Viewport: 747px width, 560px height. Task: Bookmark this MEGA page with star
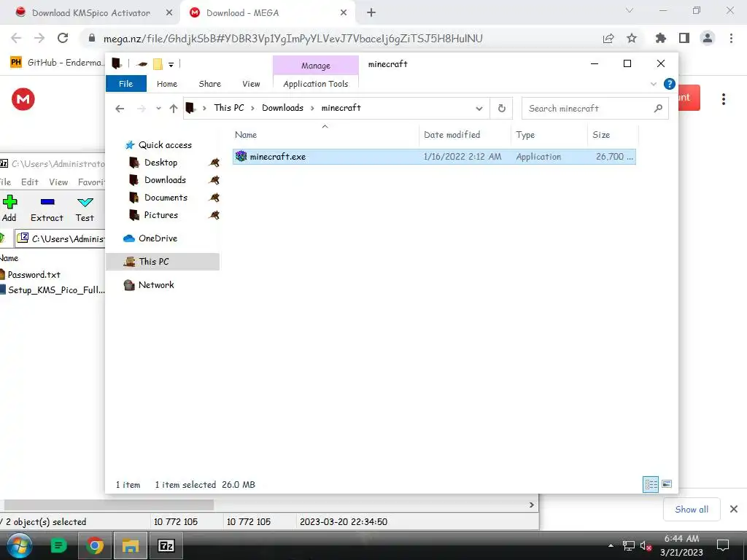(632, 38)
